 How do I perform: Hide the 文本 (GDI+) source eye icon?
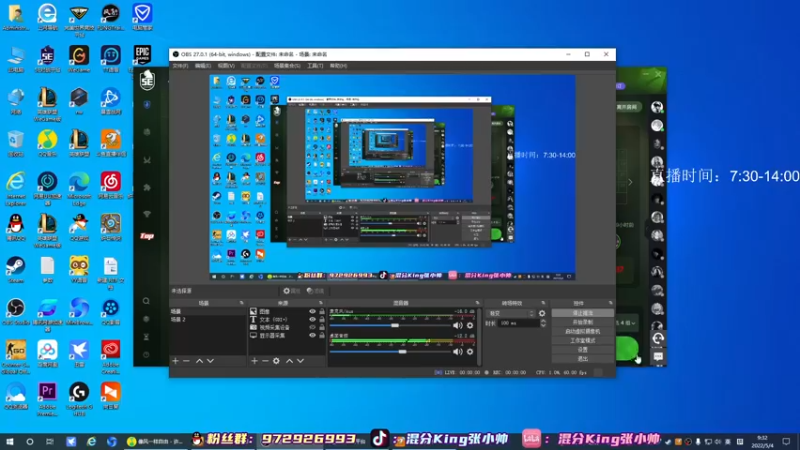[x=312, y=319]
